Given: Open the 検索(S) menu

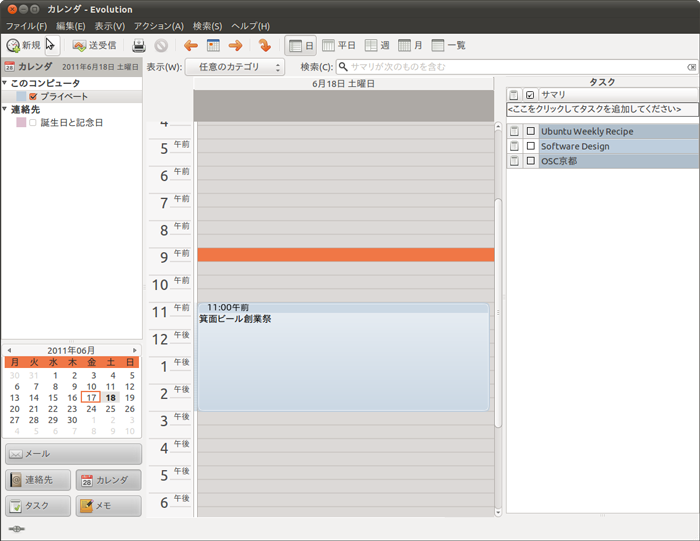Looking at the screenshot, I should point(207,26).
